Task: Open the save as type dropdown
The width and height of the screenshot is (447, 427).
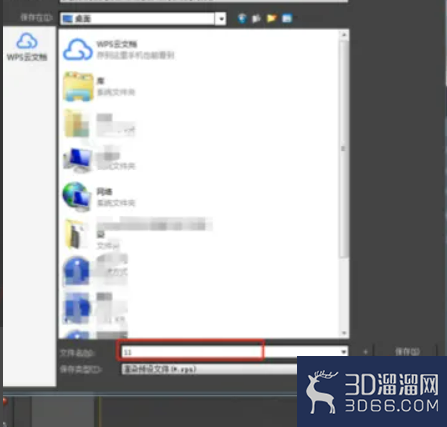Action: click(x=209, y=369)
